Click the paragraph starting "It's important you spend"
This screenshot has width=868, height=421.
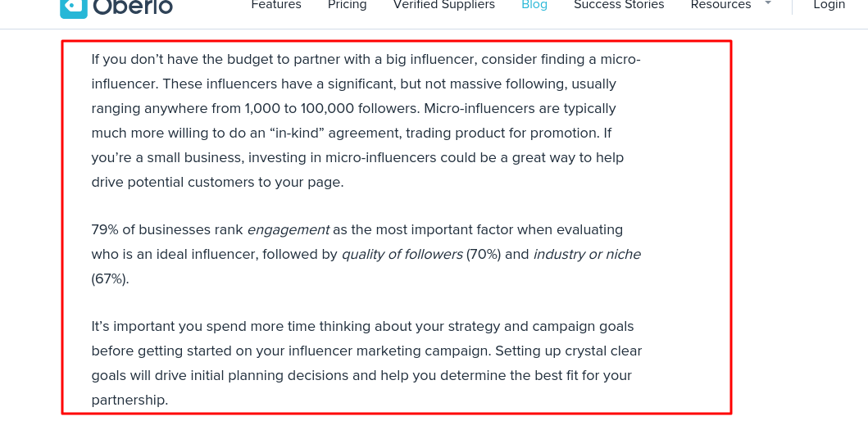click(366, 363)
